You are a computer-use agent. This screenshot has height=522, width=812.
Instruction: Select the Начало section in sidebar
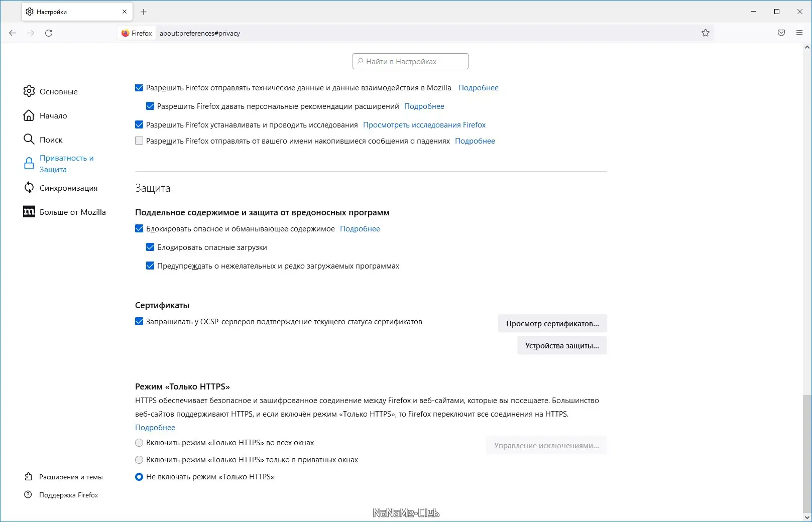click(x=53, y=115)
